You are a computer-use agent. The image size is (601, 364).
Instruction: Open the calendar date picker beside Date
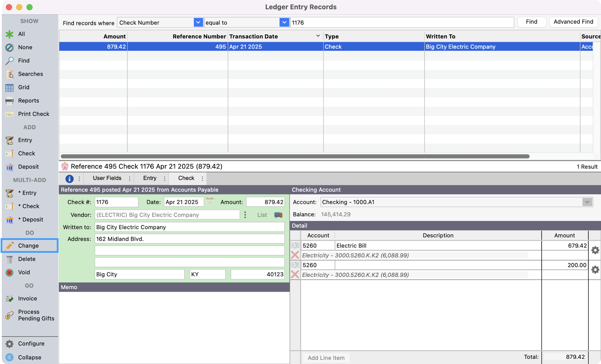click(x=210, y=202)
